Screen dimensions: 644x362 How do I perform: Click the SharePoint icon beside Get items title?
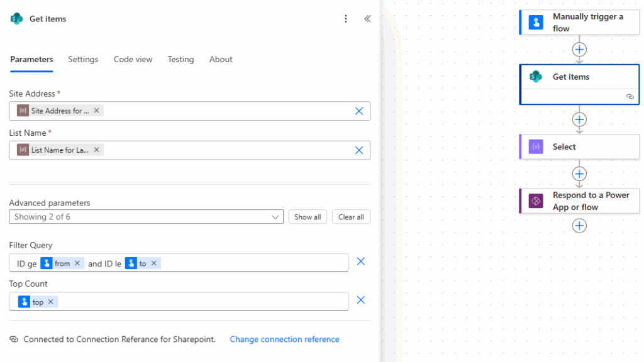(17, 19)
